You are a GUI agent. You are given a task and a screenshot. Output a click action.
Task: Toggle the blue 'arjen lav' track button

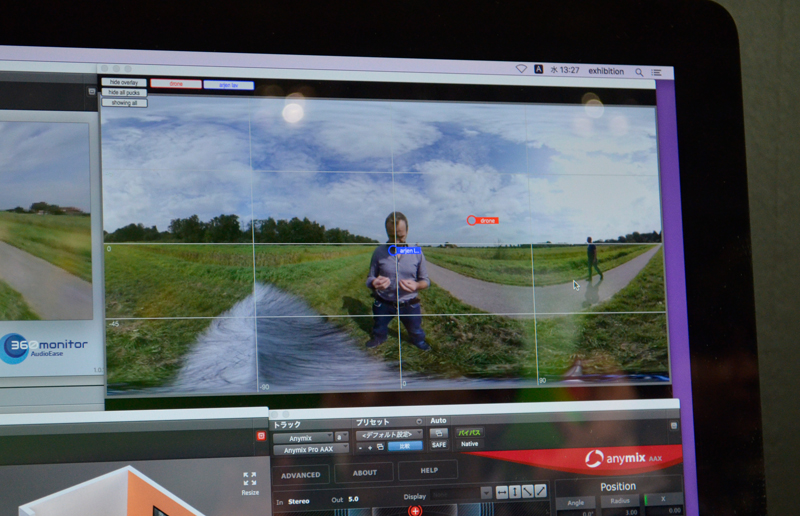click(229, 85)
